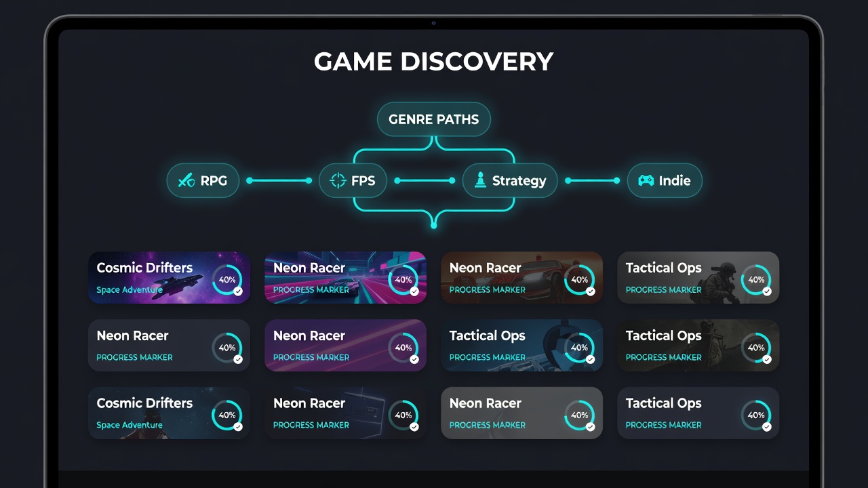This screenshot has width=868, height=488.
Task: Switch to the Strategy genre
Action: (510, 181)
